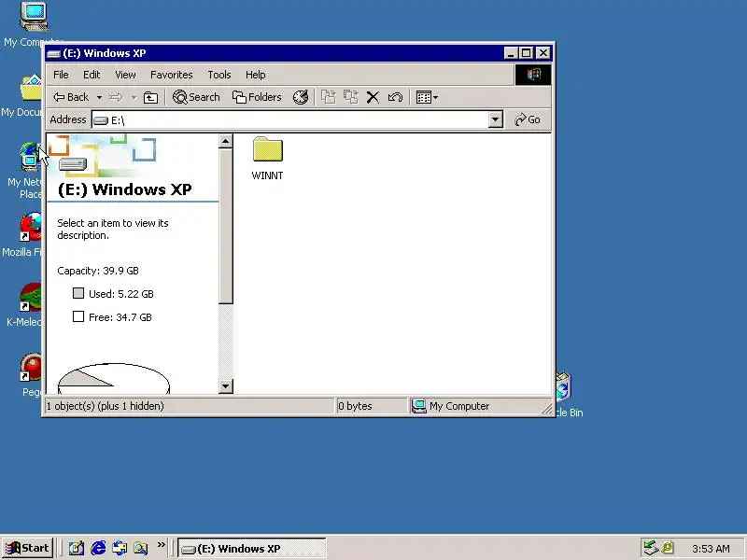Click the Recycle Bin desktop icon
747x560 pixels.
pos(564,386)
